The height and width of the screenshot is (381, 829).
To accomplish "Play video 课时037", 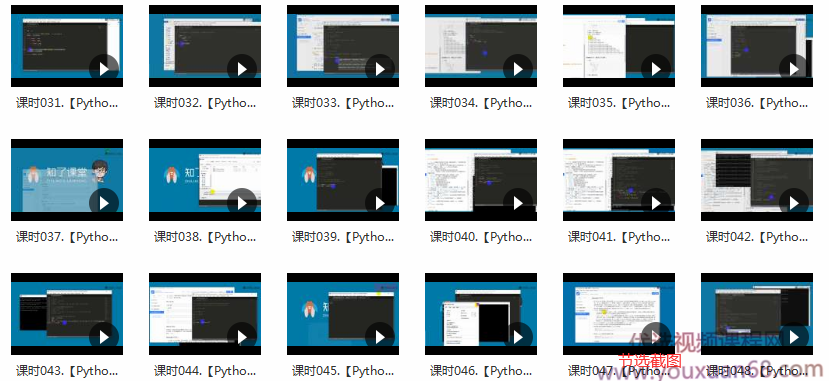I will [x=104, y=203].
